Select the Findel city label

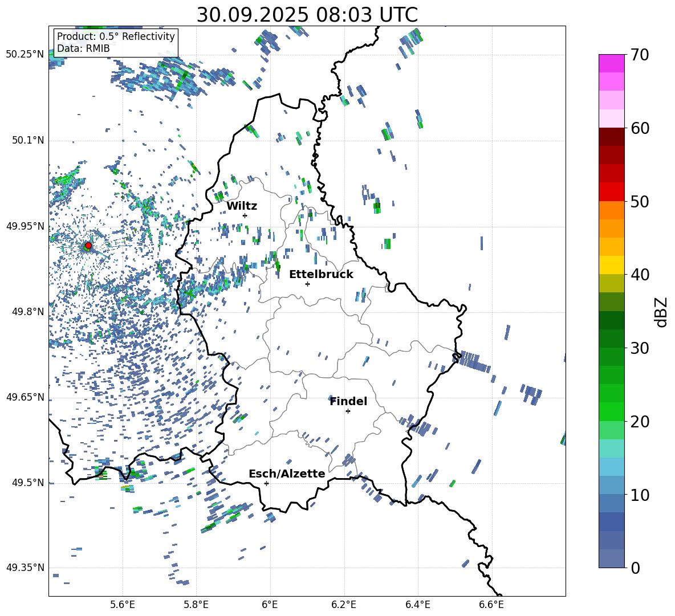pos(348,401)
